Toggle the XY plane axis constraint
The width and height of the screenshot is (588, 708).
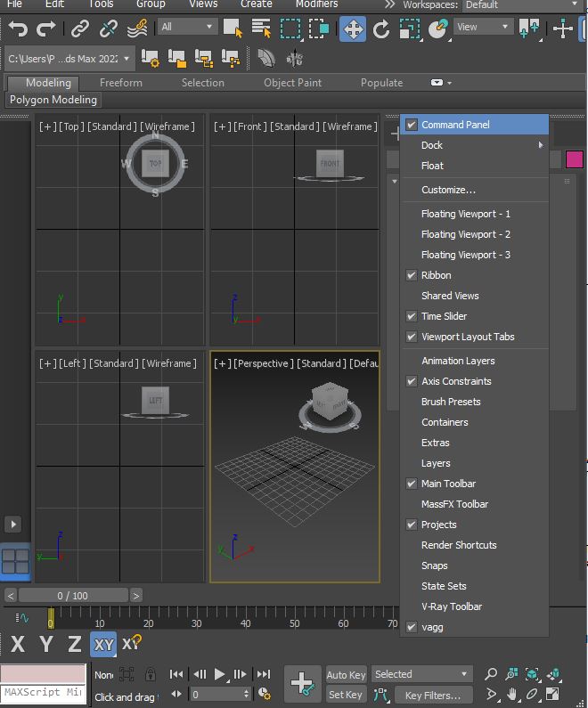click(103, 645)
